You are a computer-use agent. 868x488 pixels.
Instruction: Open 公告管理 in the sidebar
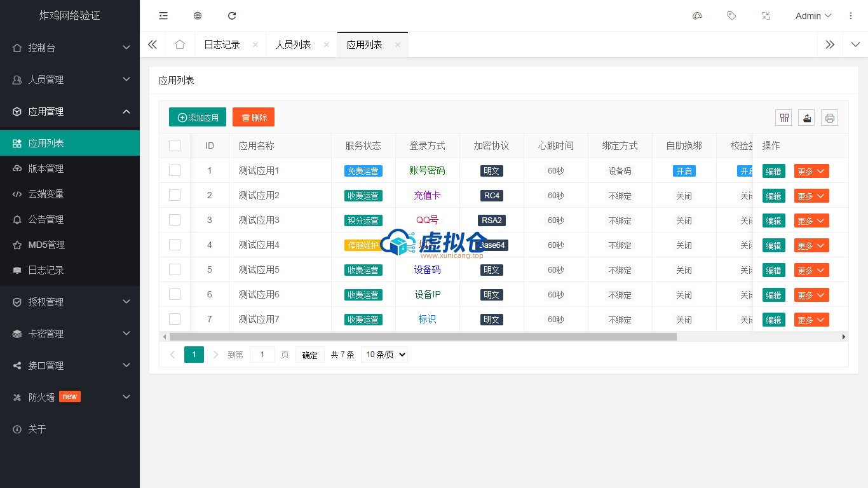70,219
